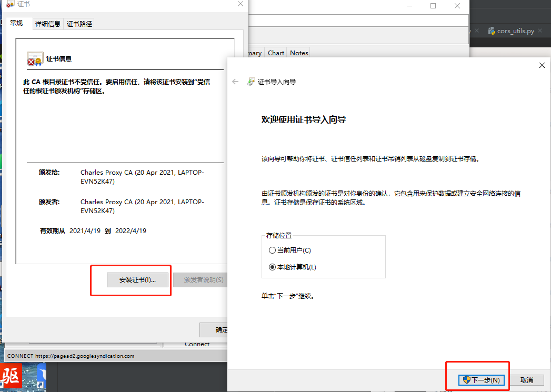Click the Python file icon on cors_utils.py tab
This screenshot has width=551, height=392.
tap(491, 31)
